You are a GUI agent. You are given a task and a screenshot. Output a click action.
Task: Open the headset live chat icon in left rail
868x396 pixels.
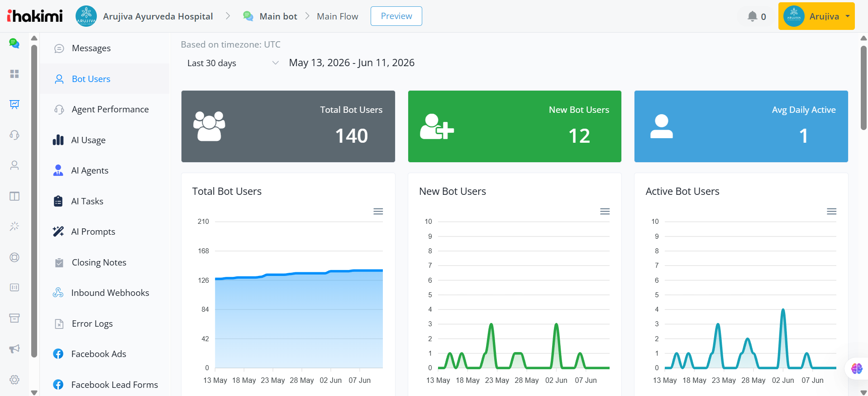point(14,135)
